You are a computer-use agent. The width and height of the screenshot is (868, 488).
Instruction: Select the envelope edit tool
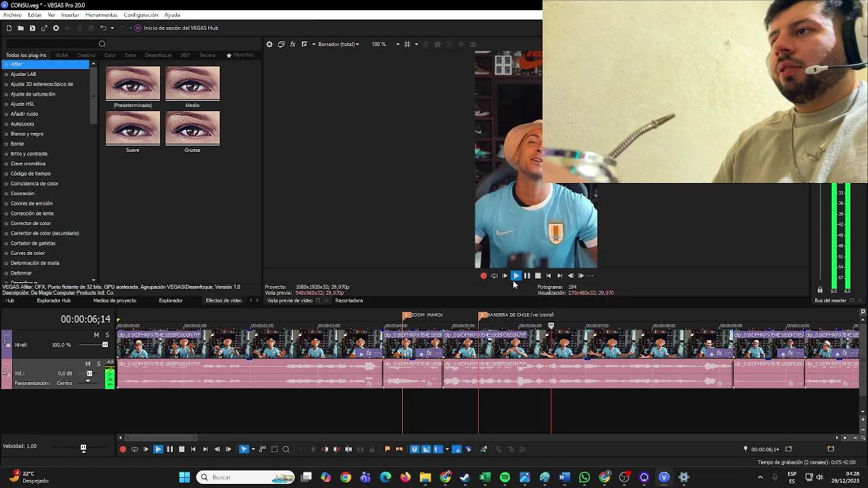262,449
